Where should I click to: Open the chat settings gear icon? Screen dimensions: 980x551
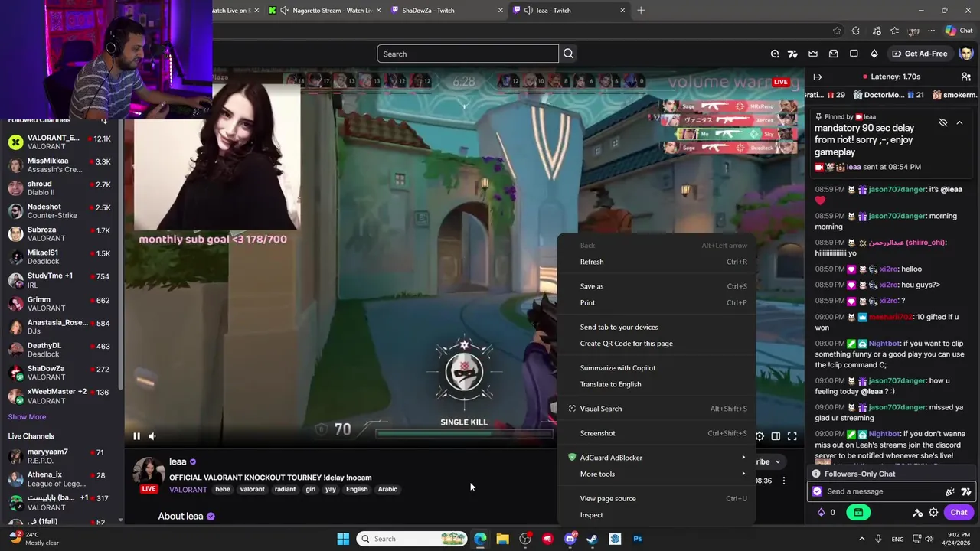pyautogui.click(x=933, y=512)
